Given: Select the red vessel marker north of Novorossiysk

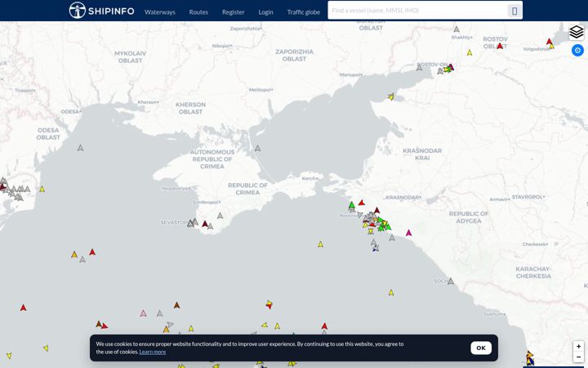Looking at the screenshot, I should click(x=362, y=203).
